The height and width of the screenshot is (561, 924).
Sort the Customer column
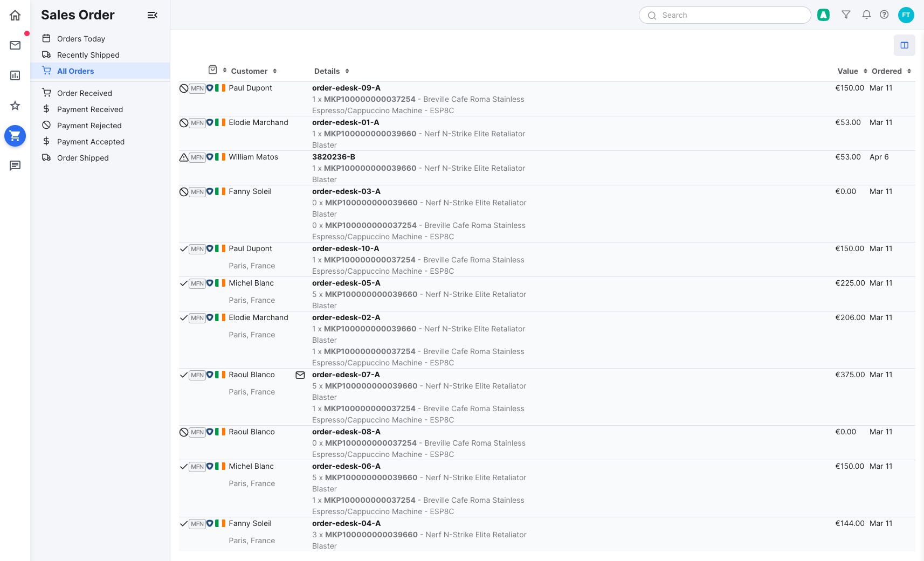pos(254,71)
